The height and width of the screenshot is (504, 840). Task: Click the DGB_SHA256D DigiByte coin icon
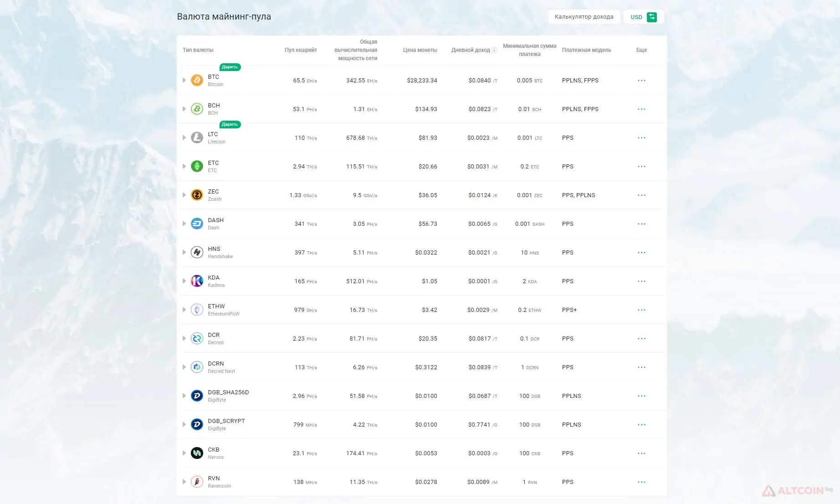coord(197,396)
